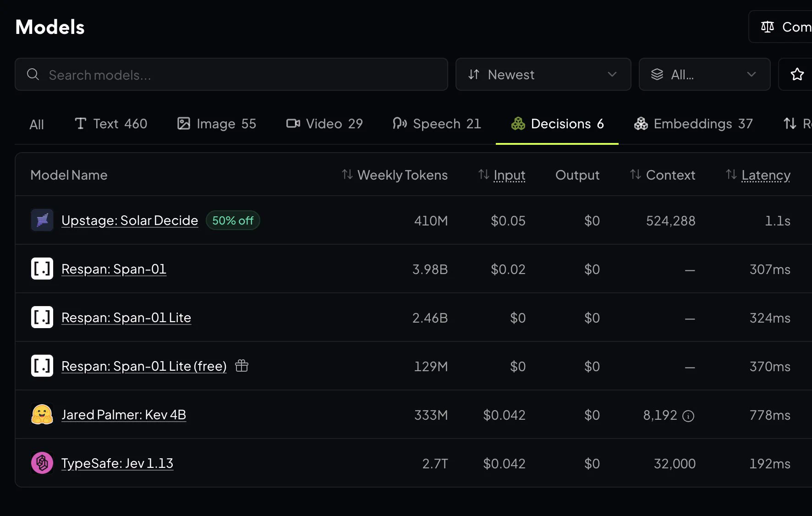Select the Decisions 6 tab
Screen dimensions: 812x516
pyautogui.click(x=557, y=124)
